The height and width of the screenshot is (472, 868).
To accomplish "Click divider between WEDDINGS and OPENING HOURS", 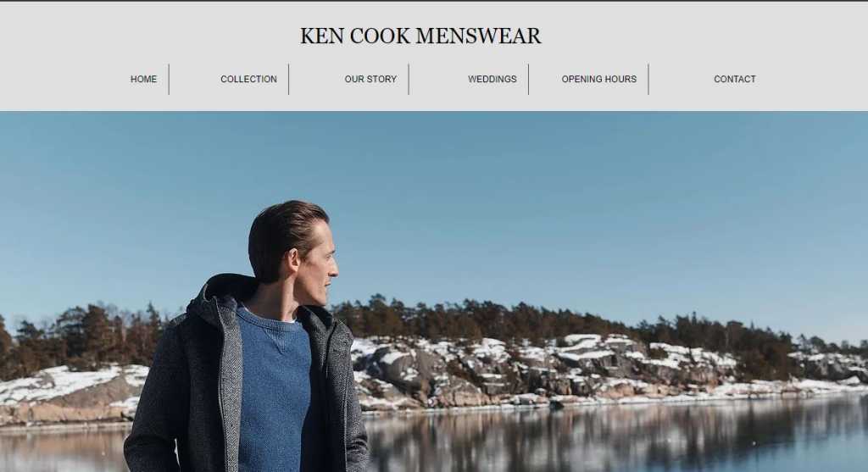I will [529, 79].
